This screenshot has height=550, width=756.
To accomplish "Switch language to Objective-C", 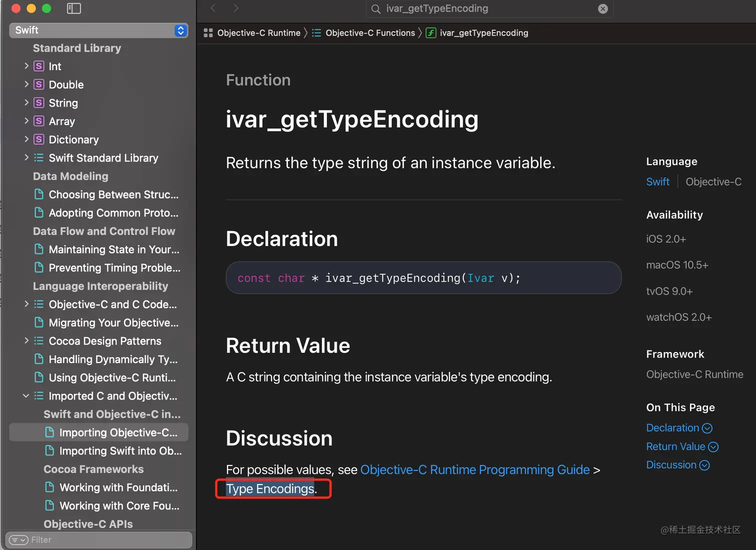I will (713, 182).
